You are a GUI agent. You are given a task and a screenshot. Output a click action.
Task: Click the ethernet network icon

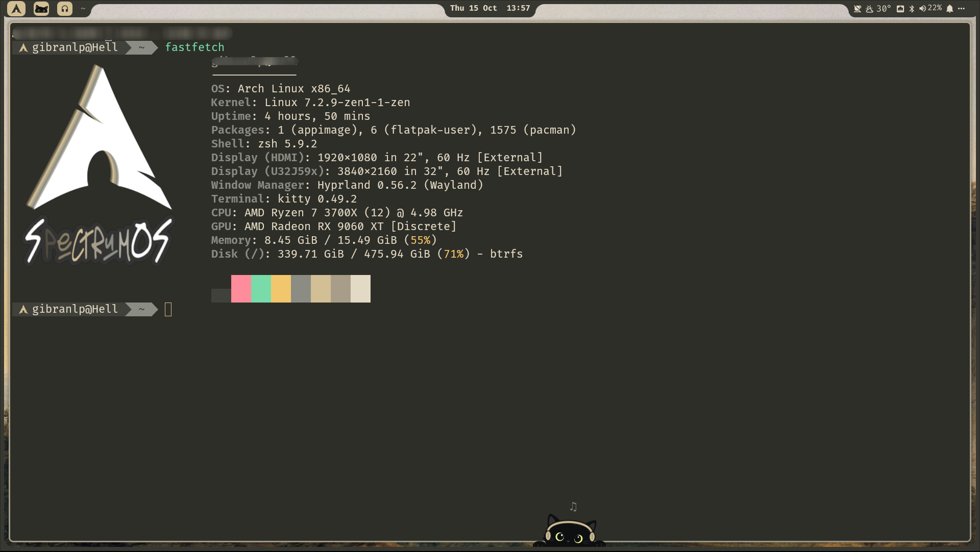tap(900, 9)
